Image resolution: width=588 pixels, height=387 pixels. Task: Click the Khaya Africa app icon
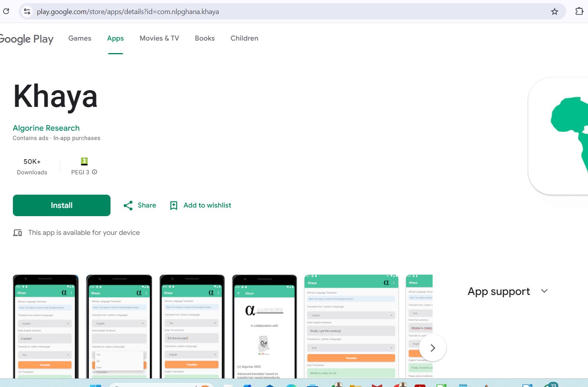[x=558, y=136]
